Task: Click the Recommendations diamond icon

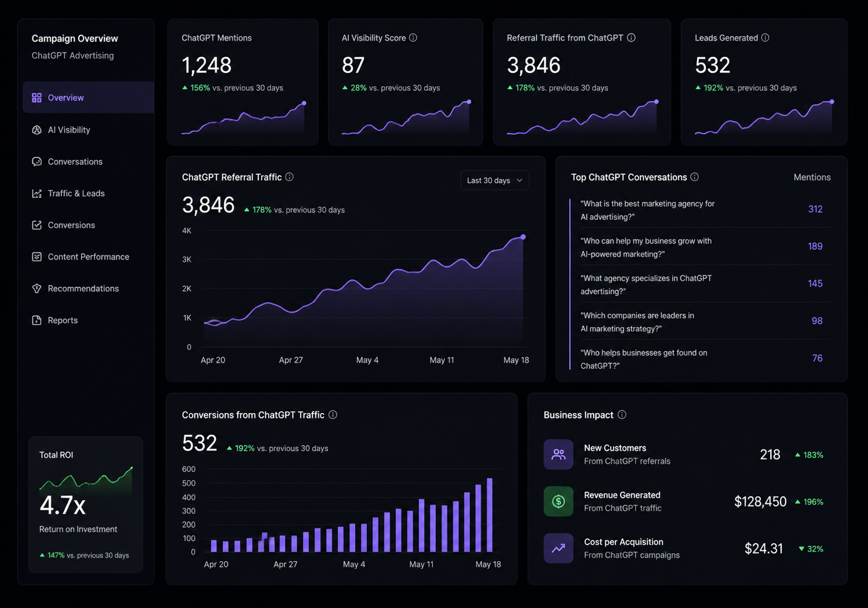Action: [x=37, y=288]
